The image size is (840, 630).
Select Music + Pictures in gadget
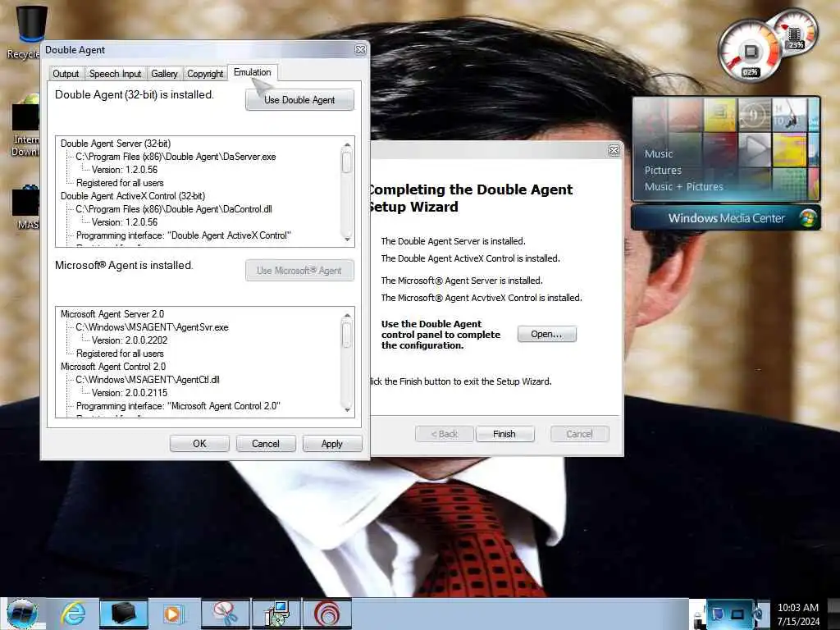click(683, 186)
